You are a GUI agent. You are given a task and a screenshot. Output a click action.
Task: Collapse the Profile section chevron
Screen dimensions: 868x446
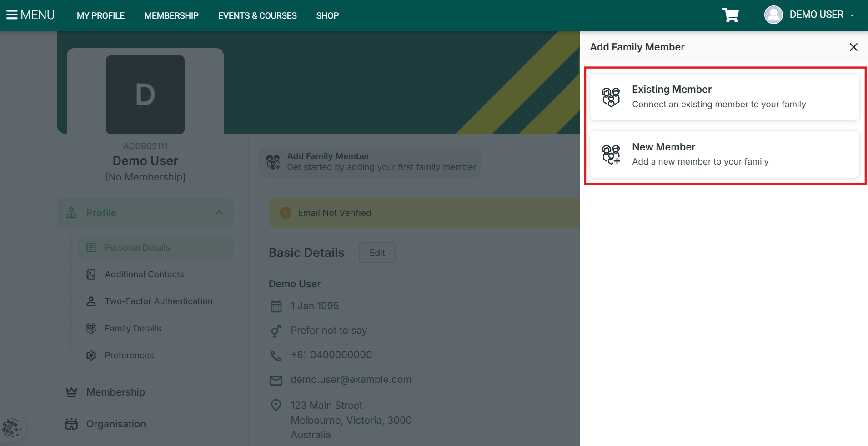point(219,213)
